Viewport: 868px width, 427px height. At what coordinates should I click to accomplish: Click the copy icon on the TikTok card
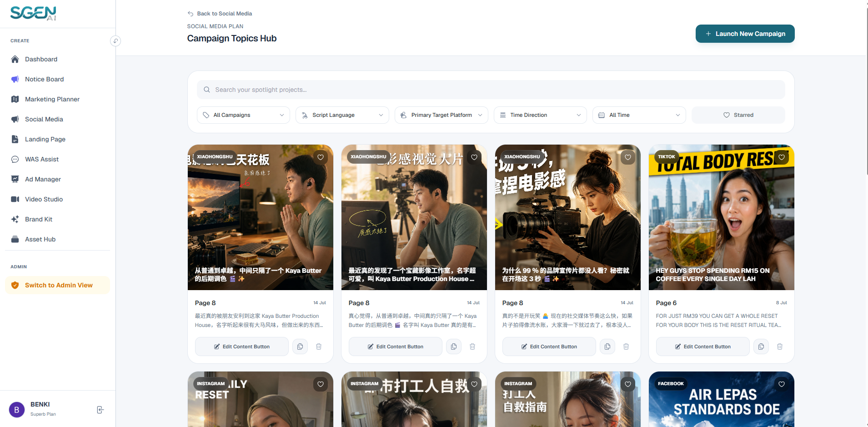(x=761, y=347)
